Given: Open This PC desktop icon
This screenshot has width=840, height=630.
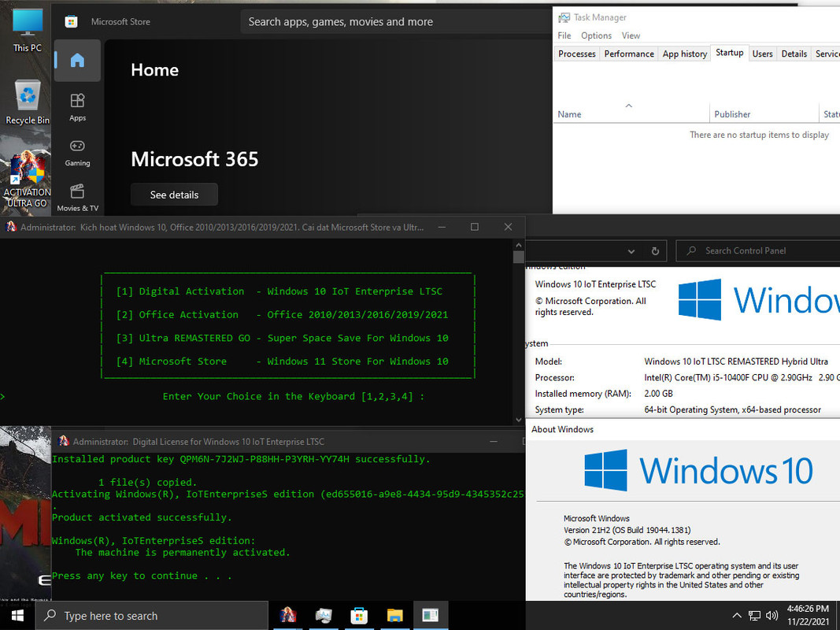Looking at the screenshot, I should click(28, 29).
